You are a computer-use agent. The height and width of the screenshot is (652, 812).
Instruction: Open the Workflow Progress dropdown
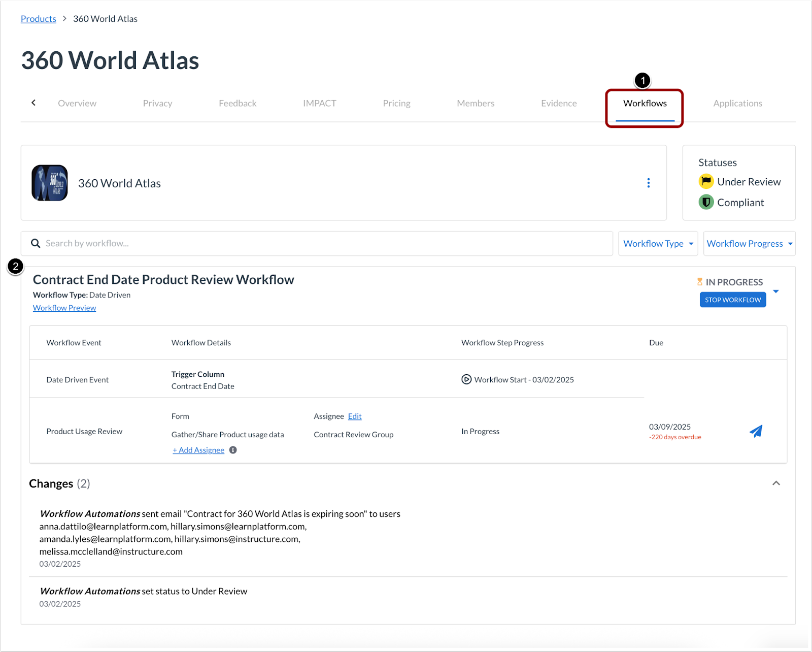pyautogui.click(x=749, y=243)
